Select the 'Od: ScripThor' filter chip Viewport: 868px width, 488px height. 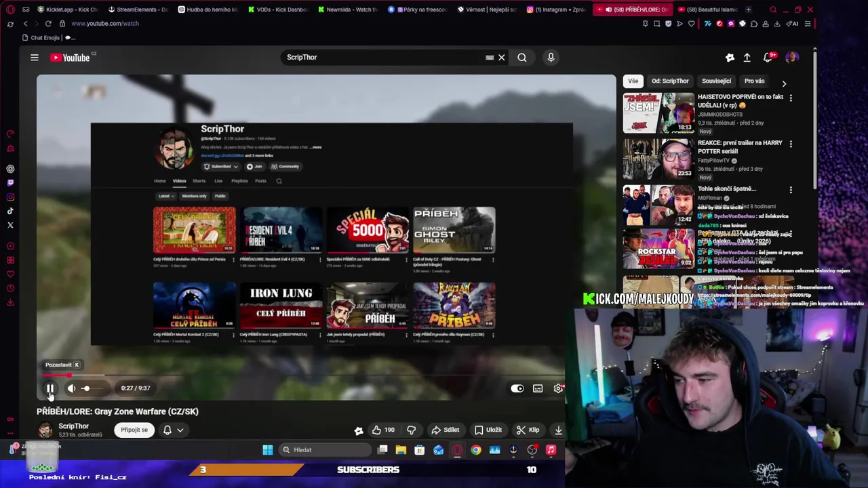[x=670, y=81]
